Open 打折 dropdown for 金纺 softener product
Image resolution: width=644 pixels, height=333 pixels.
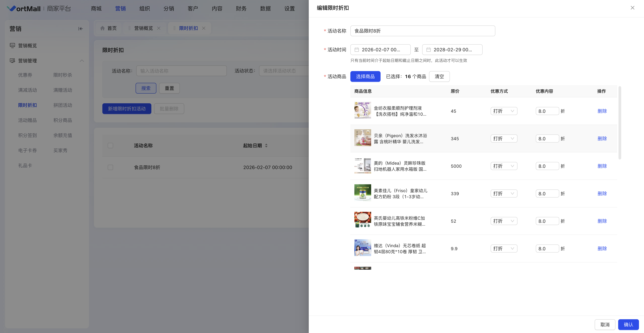tap(504, 111)
